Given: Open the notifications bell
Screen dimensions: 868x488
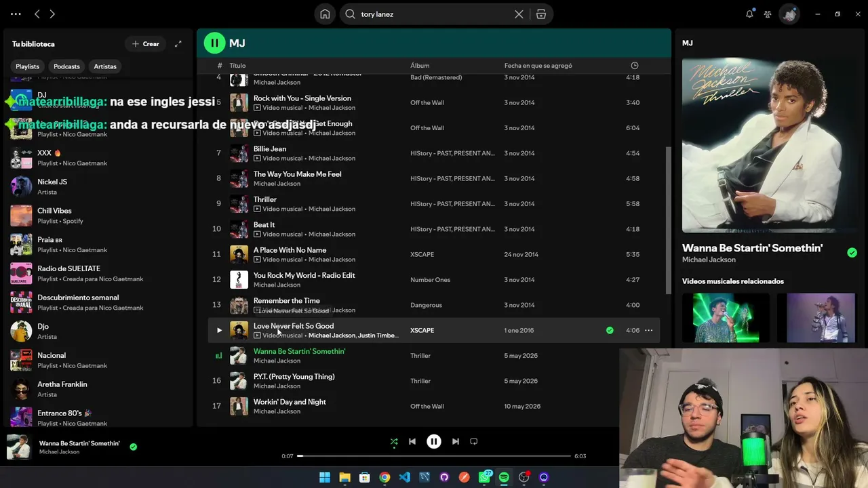Looking at the screenshot, I should click(x=749, y=14).
